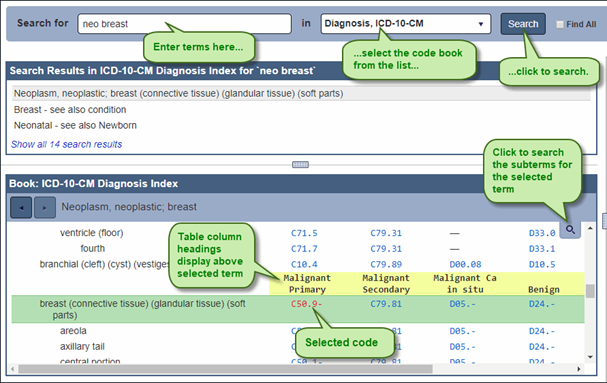Screen dimensions: 607x383
Task: Select breast (connective tissue) (glandular tissue) term
Action: click(142, 309)
